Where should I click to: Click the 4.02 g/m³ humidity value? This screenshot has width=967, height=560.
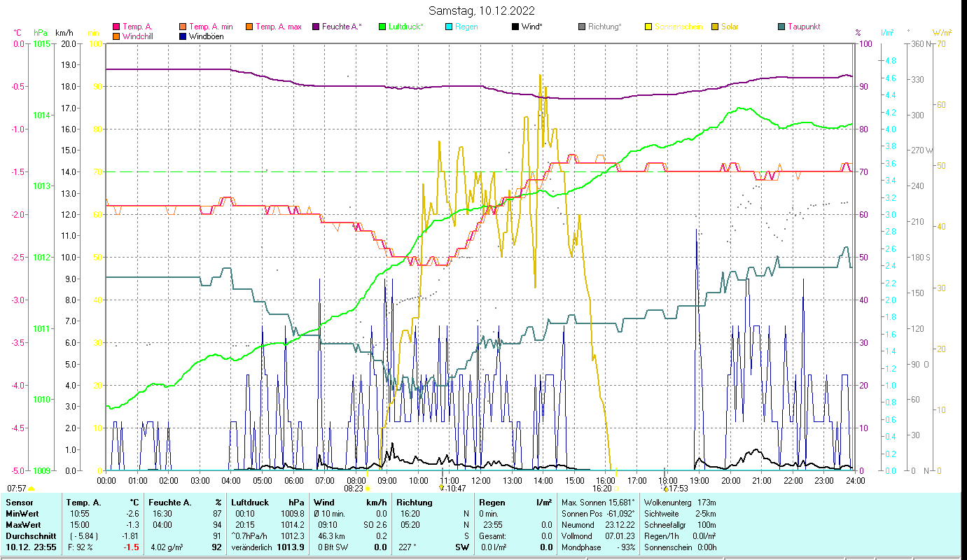[167, 547]
